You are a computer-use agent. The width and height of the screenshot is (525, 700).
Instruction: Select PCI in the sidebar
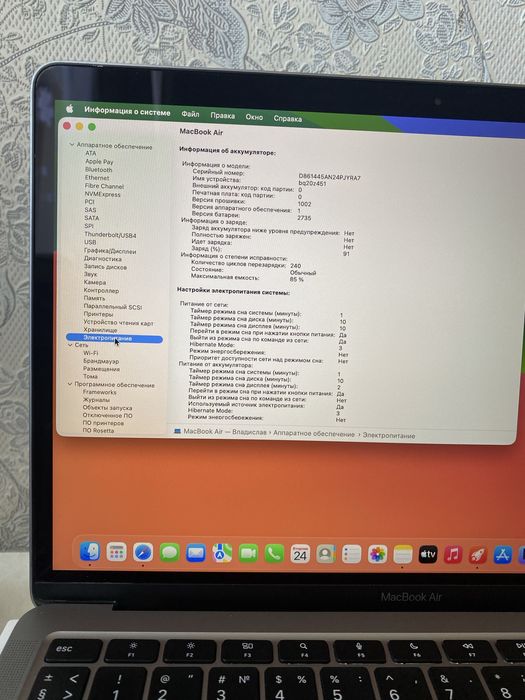[x=90, y=202]
